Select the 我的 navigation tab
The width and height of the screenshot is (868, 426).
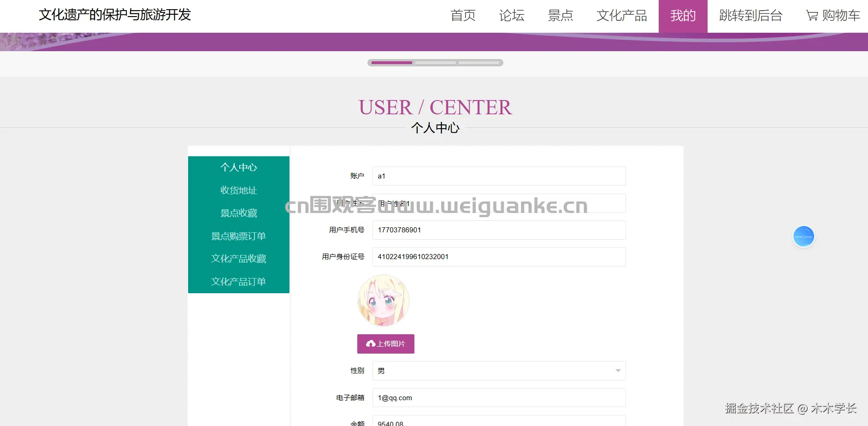[683, 16]
